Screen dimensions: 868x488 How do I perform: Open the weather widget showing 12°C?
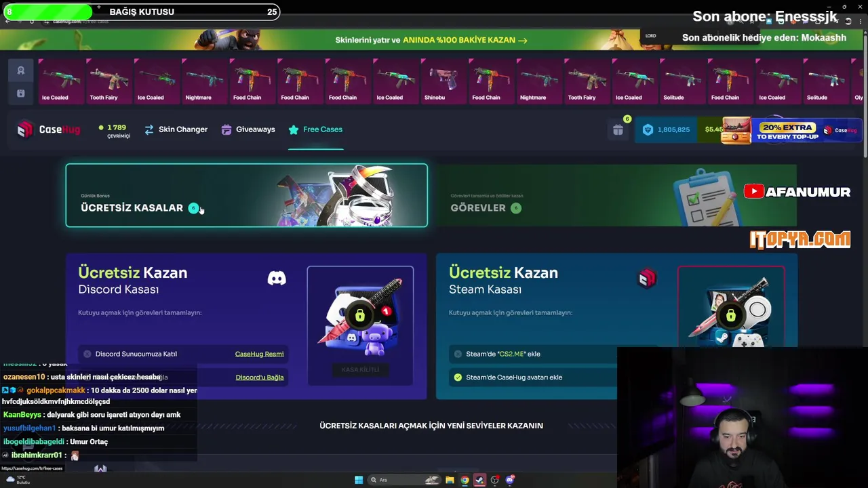tap(17, 480)
